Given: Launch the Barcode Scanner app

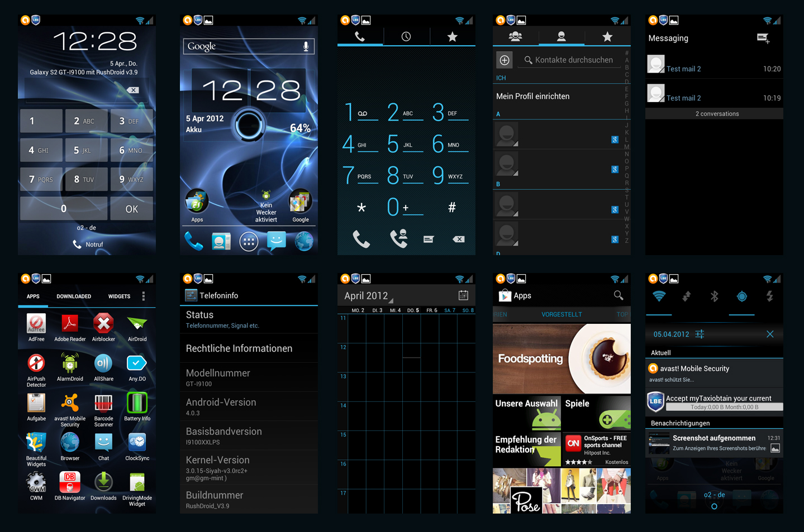Looking at the screenshot, I should click(x=103, y=409).
